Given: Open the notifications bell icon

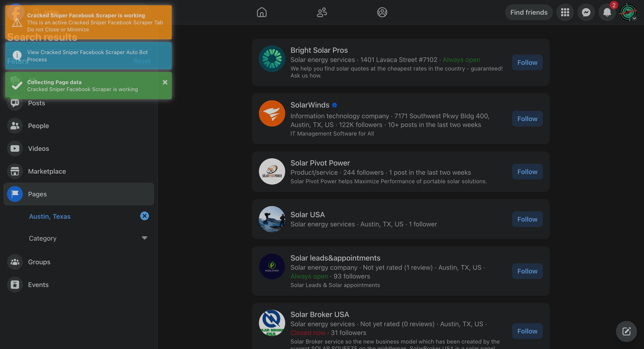Looking at the screenshot, I should tap(607, 12).
